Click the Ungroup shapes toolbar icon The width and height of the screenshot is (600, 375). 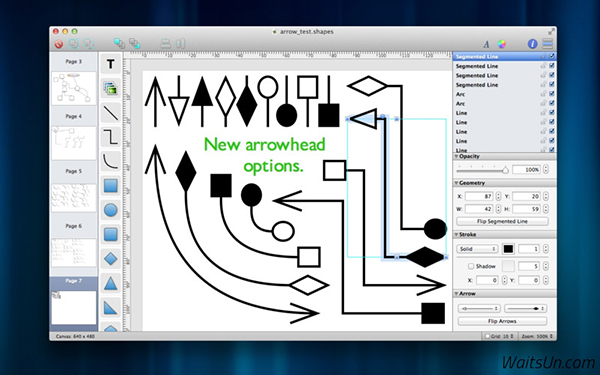(x=89, y=44)
